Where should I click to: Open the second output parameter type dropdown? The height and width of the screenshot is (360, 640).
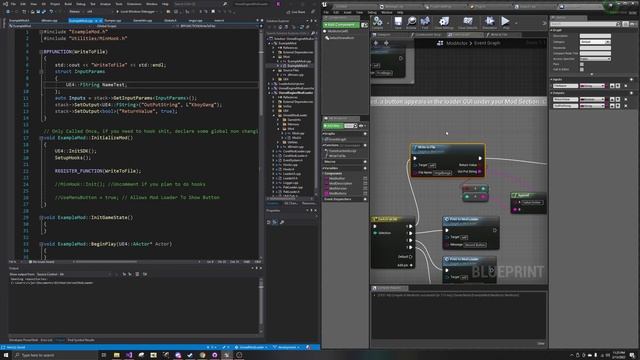click(x=592, y=106)
